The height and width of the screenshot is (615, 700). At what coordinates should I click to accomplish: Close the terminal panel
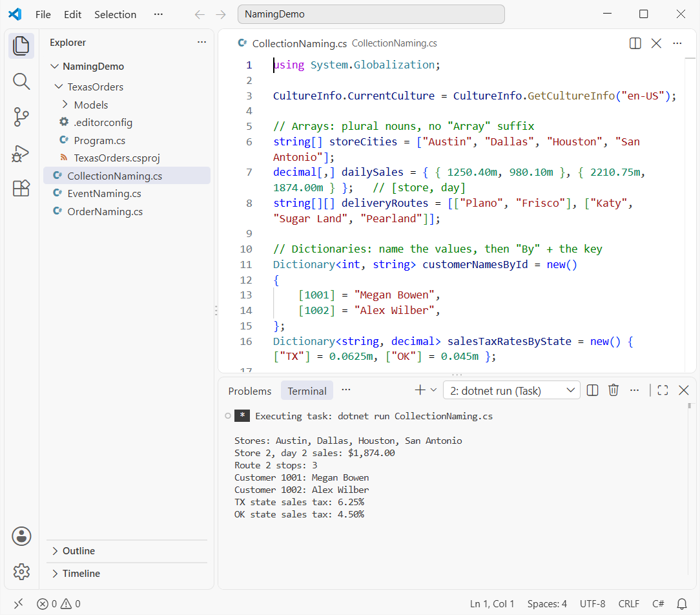(683, 390)
